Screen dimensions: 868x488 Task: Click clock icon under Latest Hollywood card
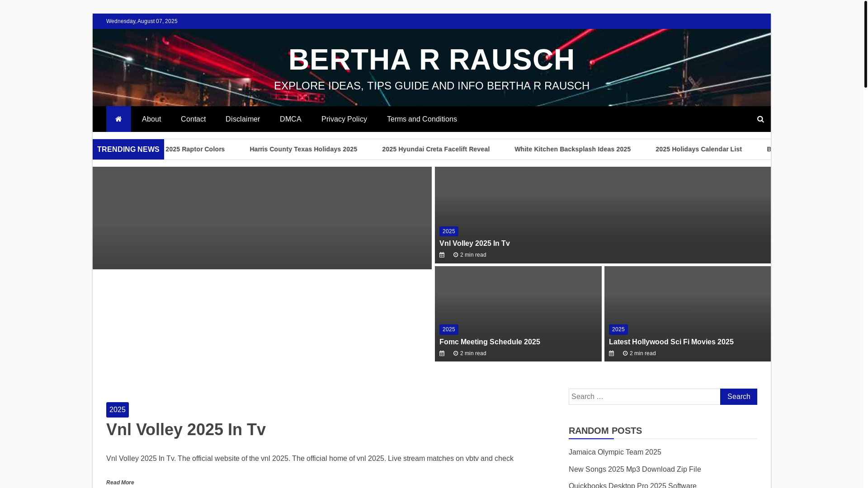click(x=625, y=353)
